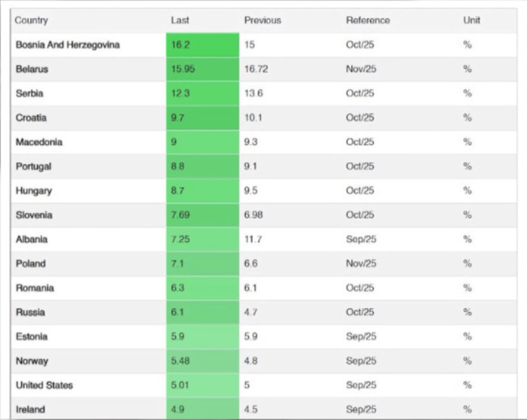Click the Last column header
527x420 pixels.
click(x=180, y=21)
